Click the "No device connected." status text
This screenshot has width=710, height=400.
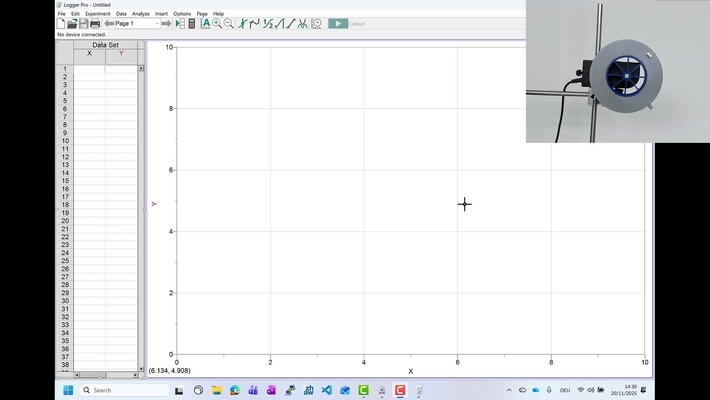pyautogui.click(x=82, y=34)
